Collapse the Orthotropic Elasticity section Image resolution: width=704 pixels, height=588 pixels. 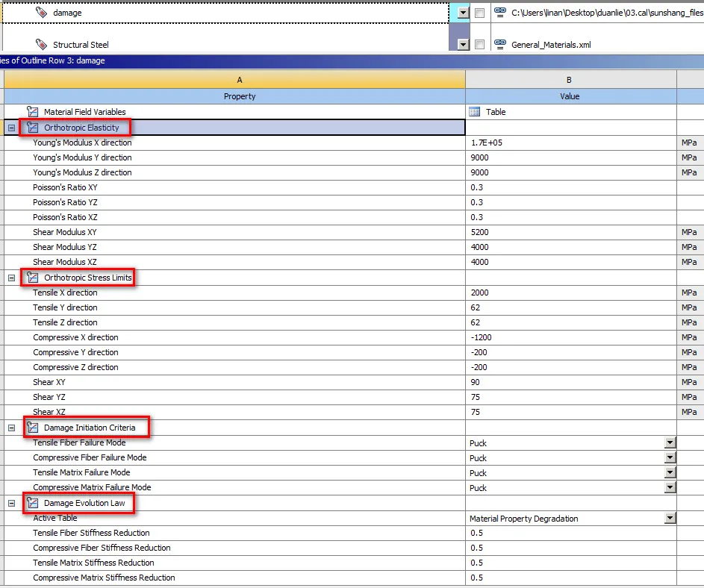(11, 128)
